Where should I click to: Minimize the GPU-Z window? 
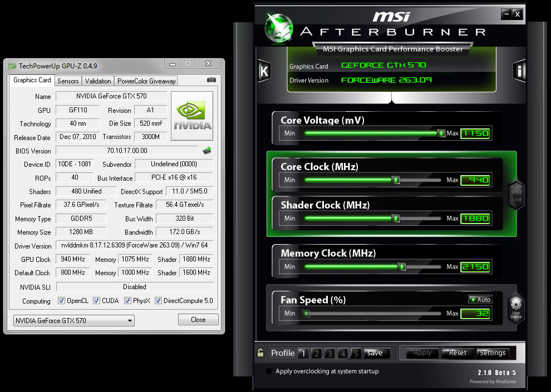coord(172,64)
